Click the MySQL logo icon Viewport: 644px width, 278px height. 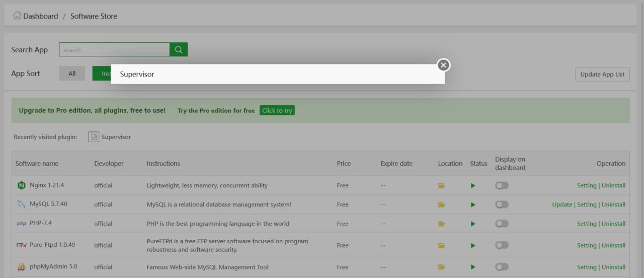point(21,204)
